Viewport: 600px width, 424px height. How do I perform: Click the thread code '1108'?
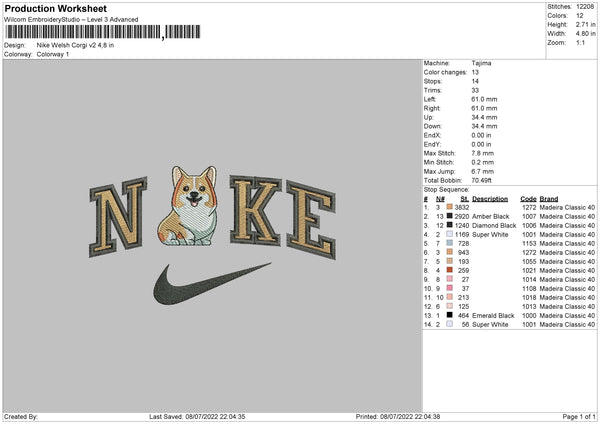529,289
